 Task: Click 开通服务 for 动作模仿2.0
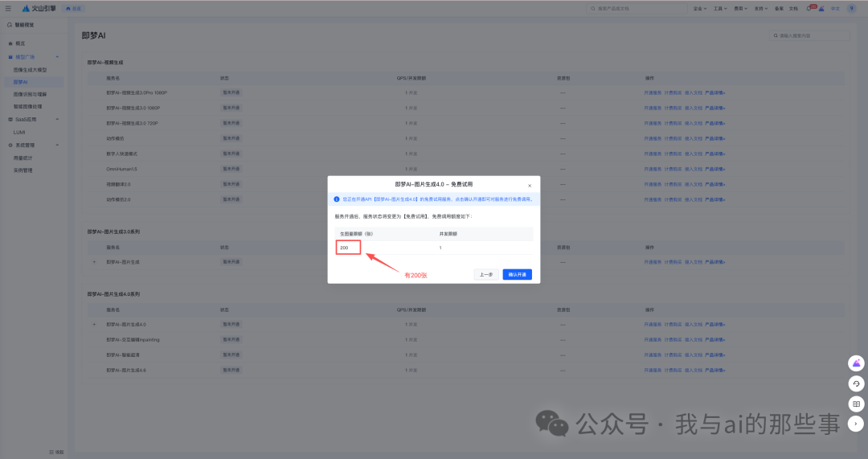653,199
